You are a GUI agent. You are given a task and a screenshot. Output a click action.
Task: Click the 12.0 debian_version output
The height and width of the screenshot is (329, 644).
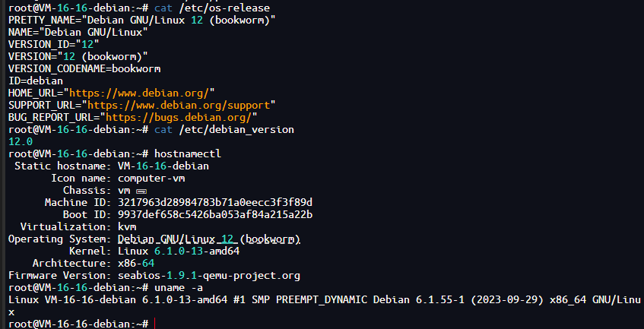(21, 142)
